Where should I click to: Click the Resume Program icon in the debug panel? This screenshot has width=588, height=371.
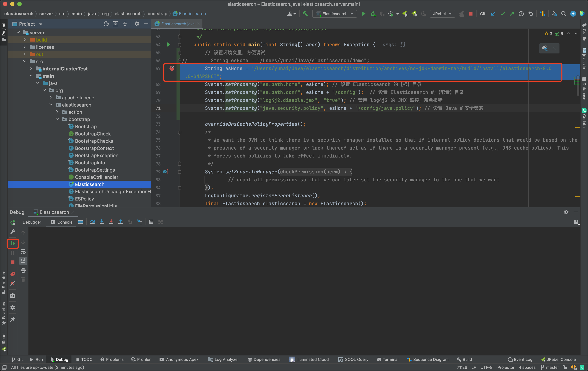coord(13,243)
